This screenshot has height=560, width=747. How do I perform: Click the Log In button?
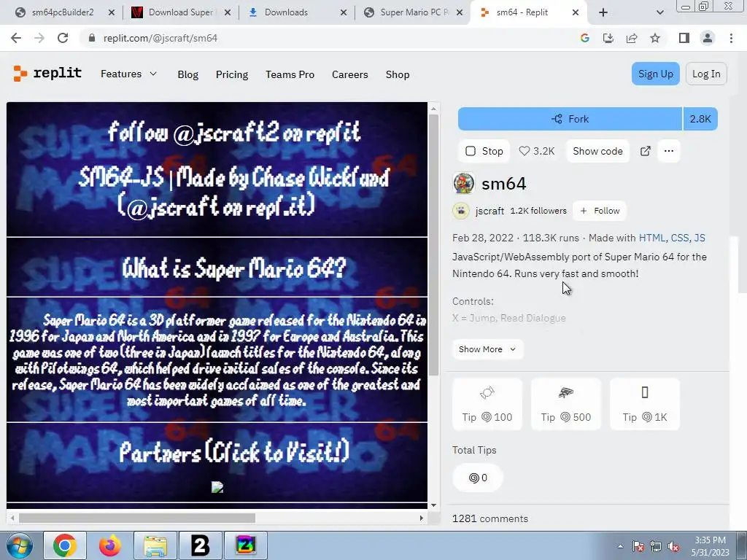point(706,74)
